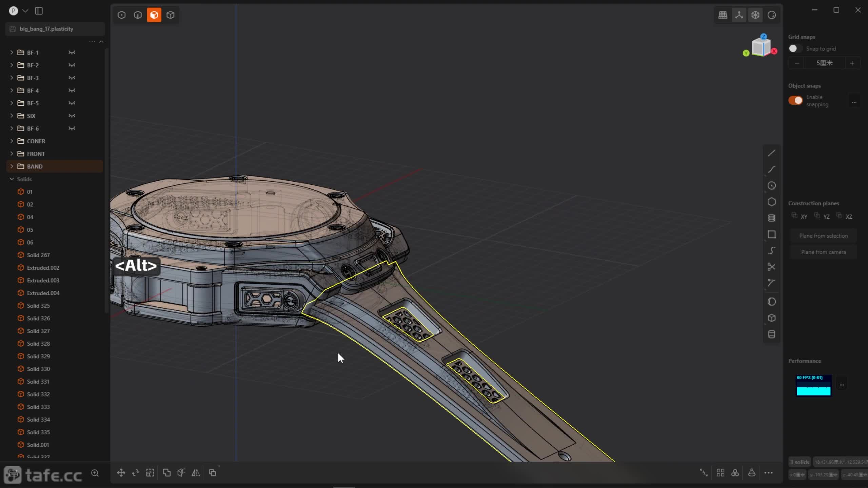Activate the Move command icon

(121, 473)
